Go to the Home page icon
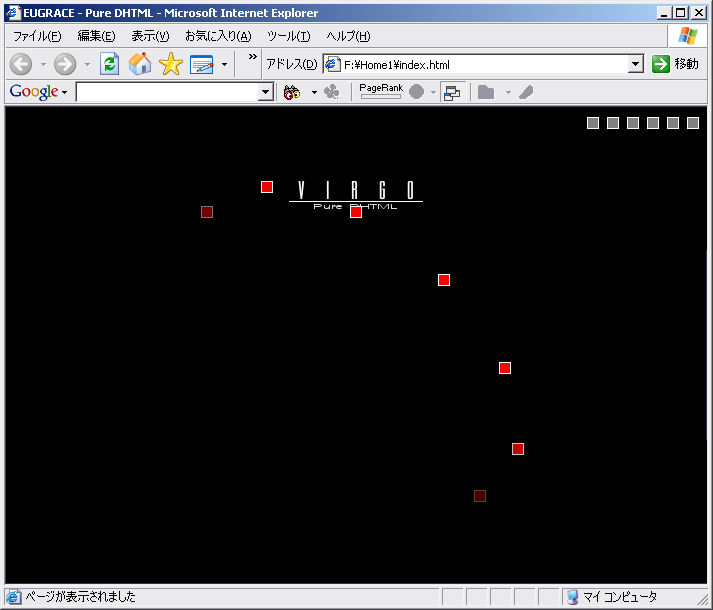 pyautogui.click(x=140, y=64)
